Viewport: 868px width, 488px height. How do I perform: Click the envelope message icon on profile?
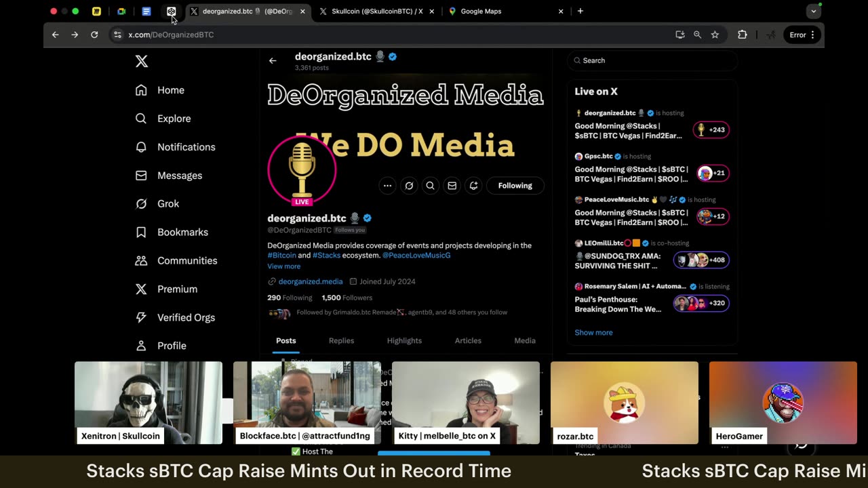(x=452, y=186)
